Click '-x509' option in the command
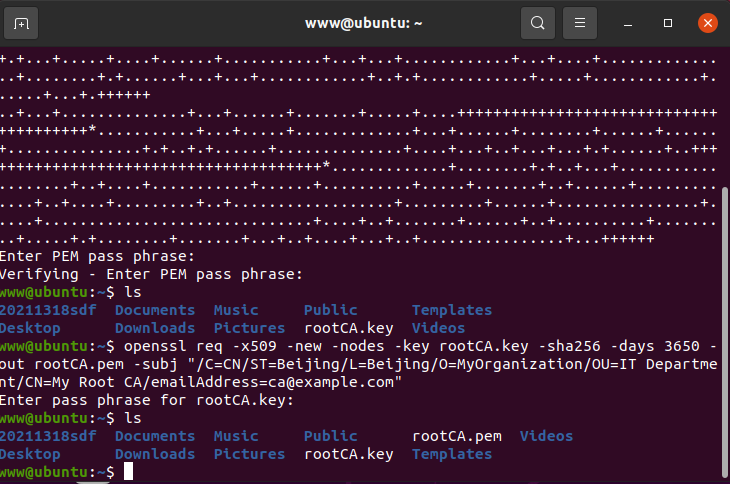This screenshot has height=484, width=730. click(254, 346)
